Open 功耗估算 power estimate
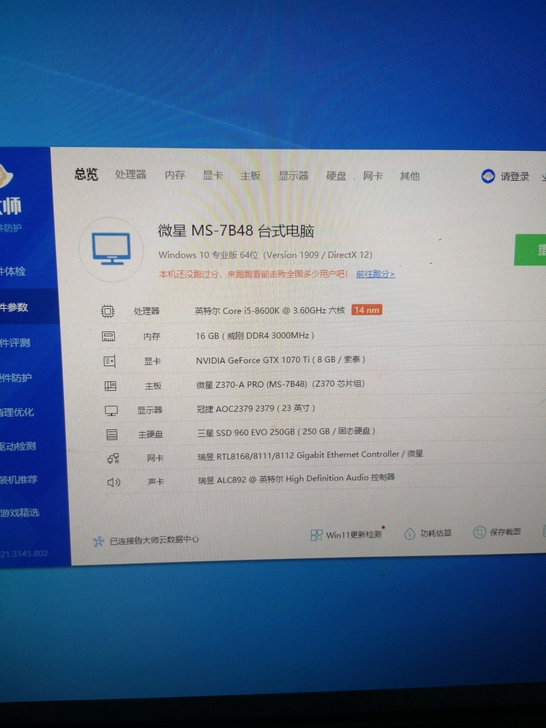546x728 pixels. pyautogui.click(x=436, y=533)
